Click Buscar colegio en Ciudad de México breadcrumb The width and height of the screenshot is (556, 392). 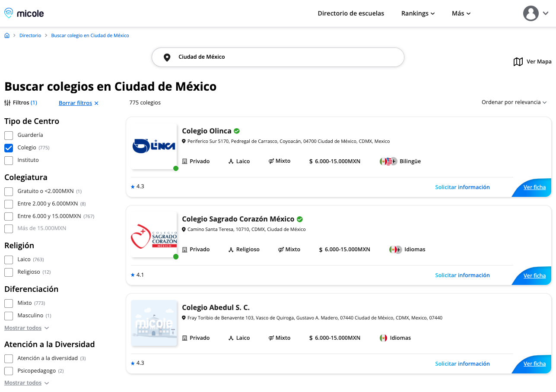pyautogui.click(x=90, y=35)
